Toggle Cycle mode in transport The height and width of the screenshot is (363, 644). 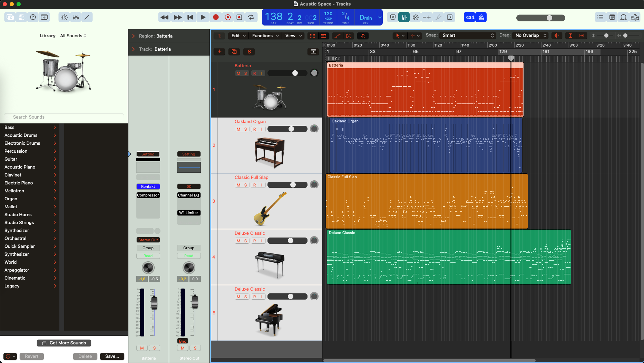[251, 17]
